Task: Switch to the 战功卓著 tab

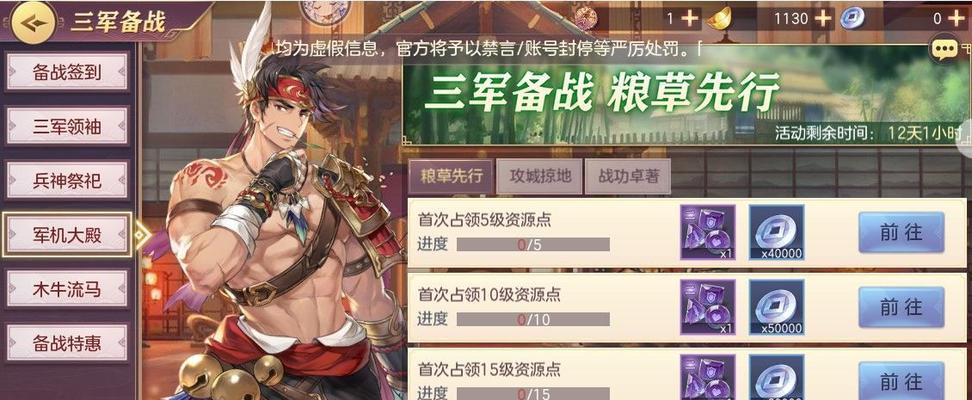Action: [627, 176]
